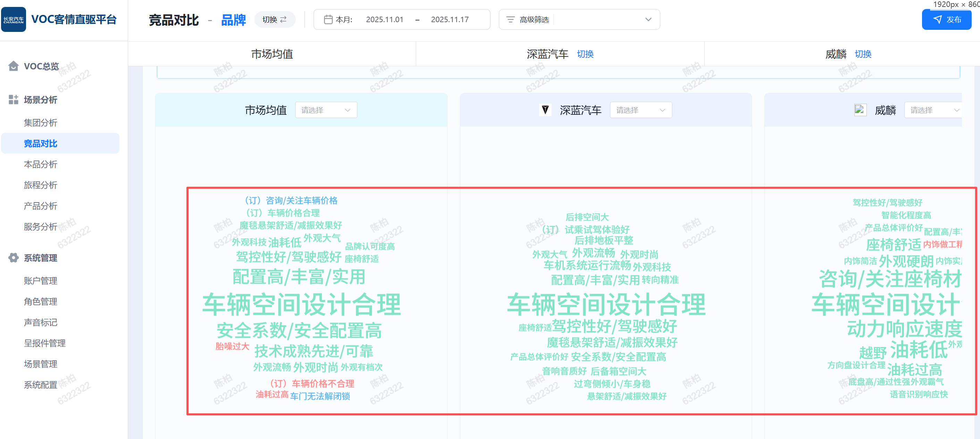Click 切换 link next to 威麟
Image resolution: width=980 pixels, height=439 pixels.
click(x=863, y=54)
